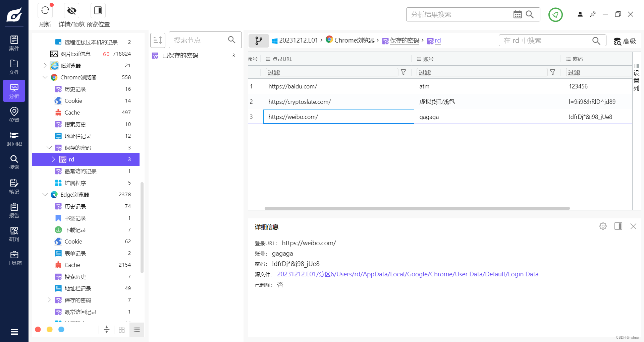Click the green circular shield icon

pos(555,14)
